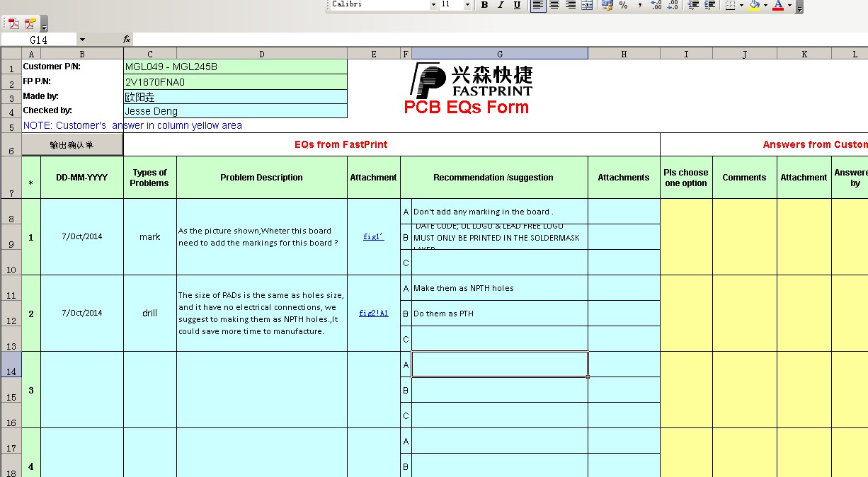The width and height of the screenshot is (868, 477).
Task: Click Convert to Adobe PDF icon
Action: click(13, 23)
